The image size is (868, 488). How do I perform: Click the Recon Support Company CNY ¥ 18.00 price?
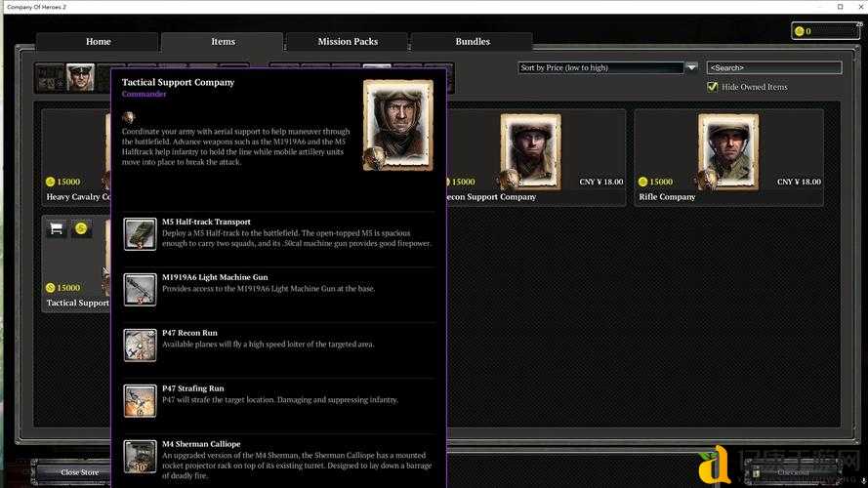tap(601, 182)
